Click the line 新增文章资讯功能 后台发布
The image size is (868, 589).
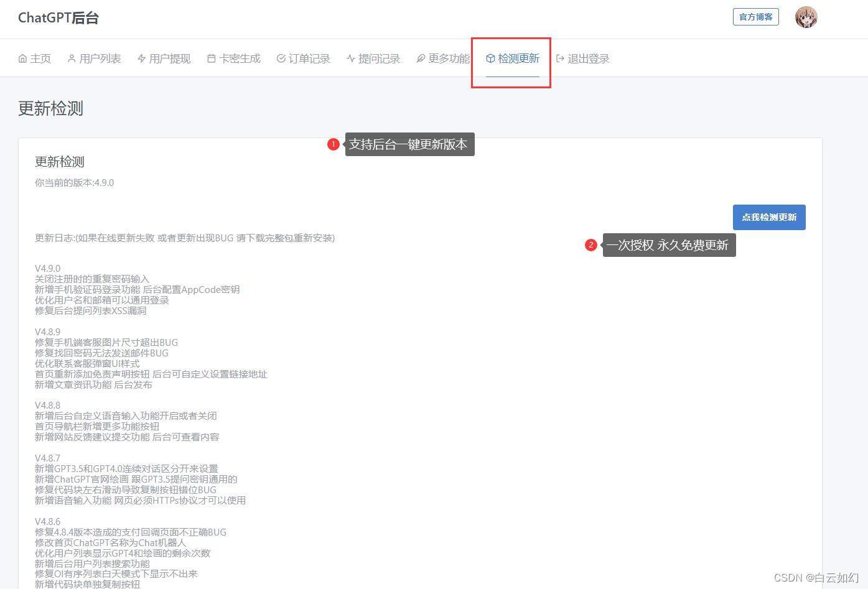93,385
